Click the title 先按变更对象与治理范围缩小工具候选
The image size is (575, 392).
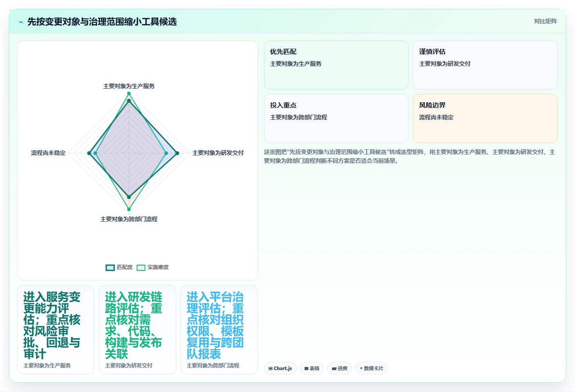pyautogui.click(x=102, y=22)
